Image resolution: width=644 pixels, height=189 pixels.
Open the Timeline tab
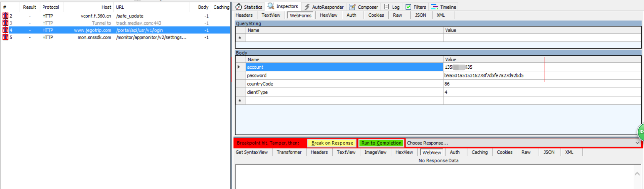444,7
